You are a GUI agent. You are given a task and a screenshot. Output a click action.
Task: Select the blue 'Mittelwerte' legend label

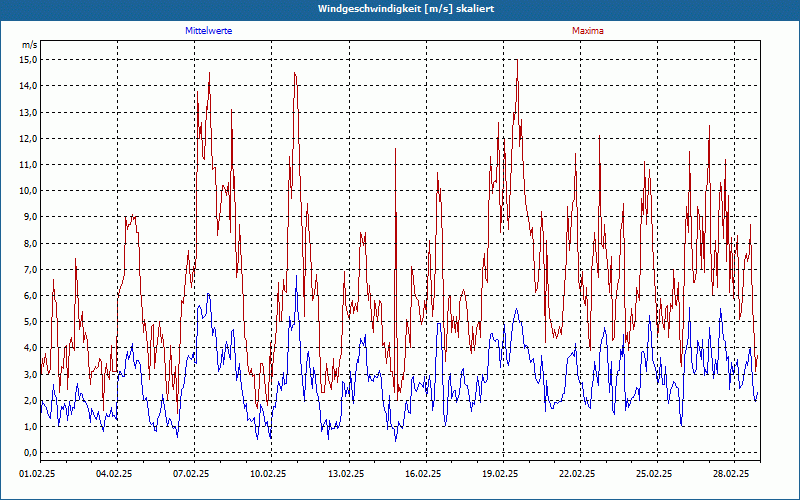coord(209,31)
